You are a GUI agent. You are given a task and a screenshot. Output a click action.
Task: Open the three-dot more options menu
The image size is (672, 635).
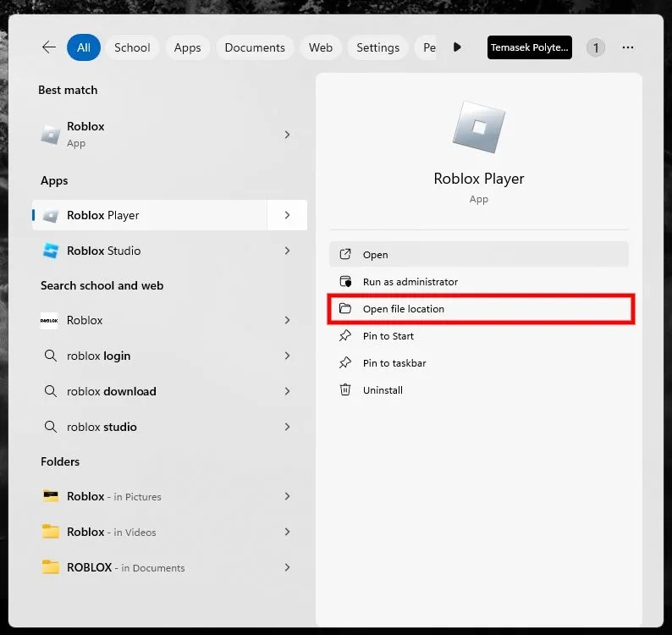(628, 47)
